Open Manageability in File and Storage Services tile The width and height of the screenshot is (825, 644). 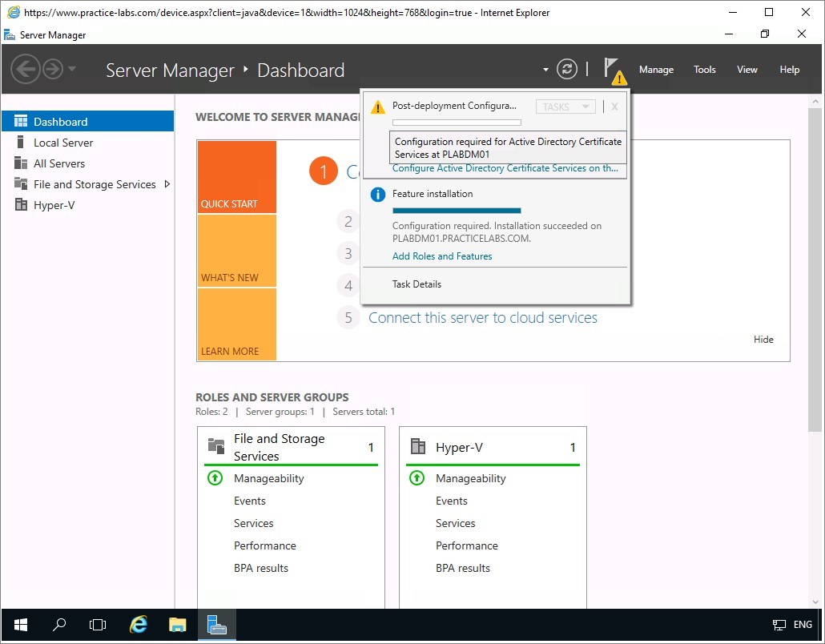(x=269, y=478)
